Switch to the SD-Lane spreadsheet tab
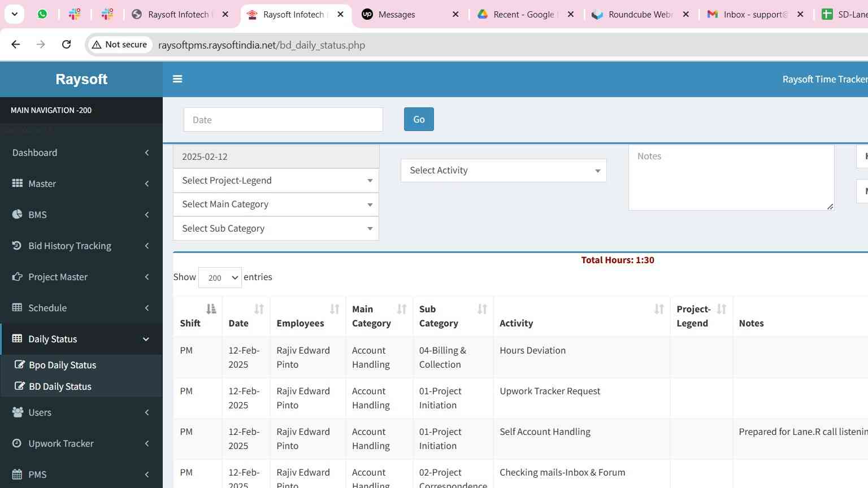This screenshot has width=868, height=488. click(844, 14)
